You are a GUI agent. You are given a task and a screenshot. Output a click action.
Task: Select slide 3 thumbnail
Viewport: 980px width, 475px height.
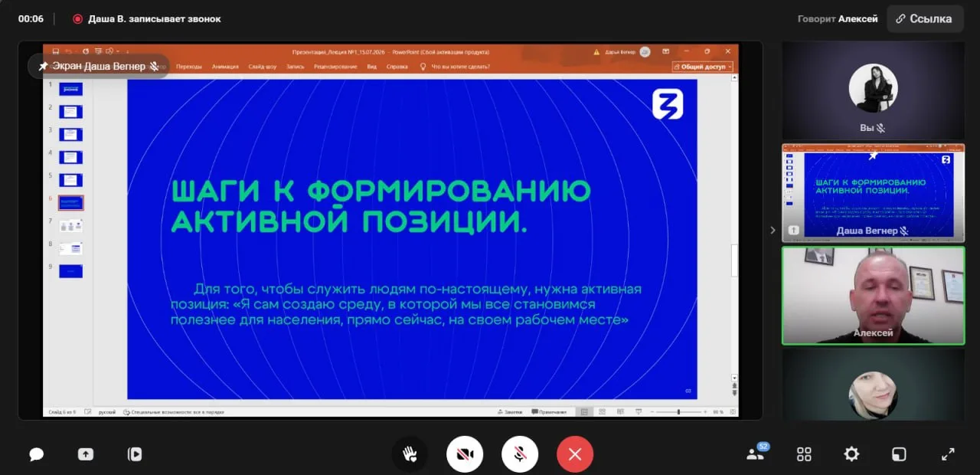click(70, 135)
